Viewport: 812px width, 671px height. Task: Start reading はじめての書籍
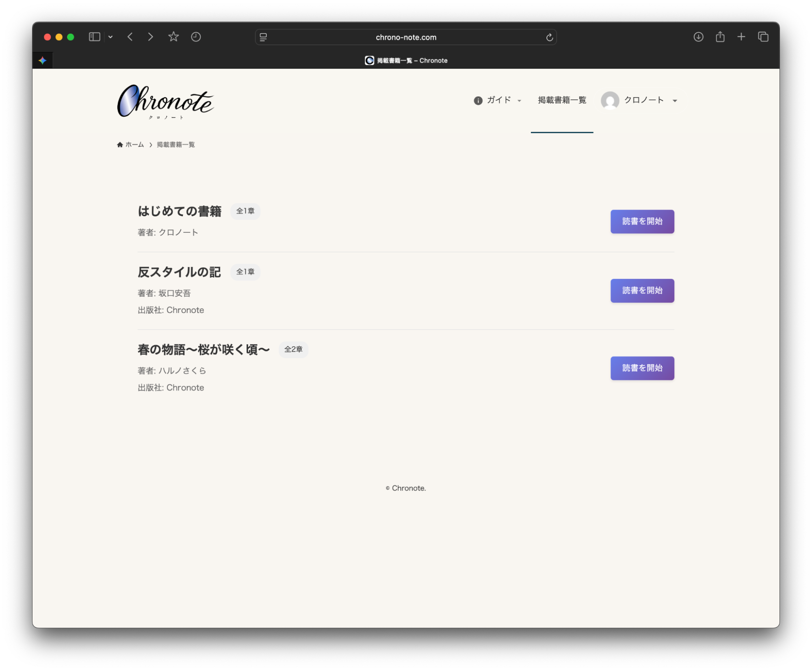pos(642,221)
